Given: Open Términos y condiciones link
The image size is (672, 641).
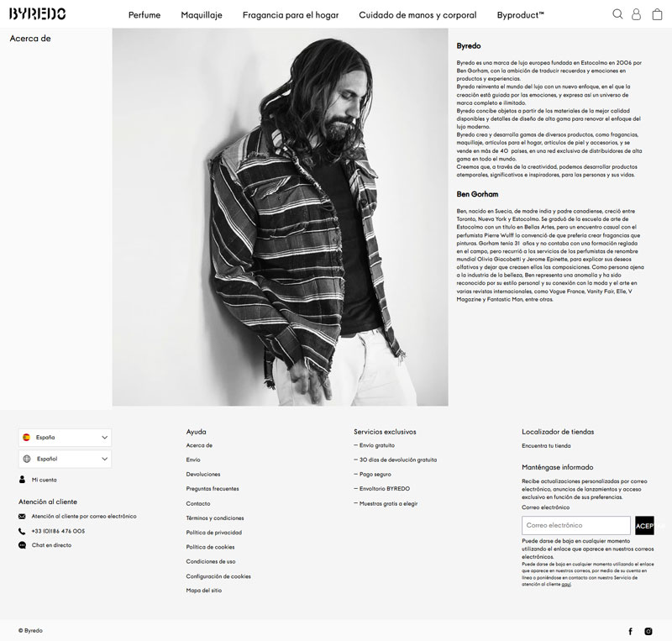Looking at the screenshot, I should pyautogui.click(x=215, y=518).
